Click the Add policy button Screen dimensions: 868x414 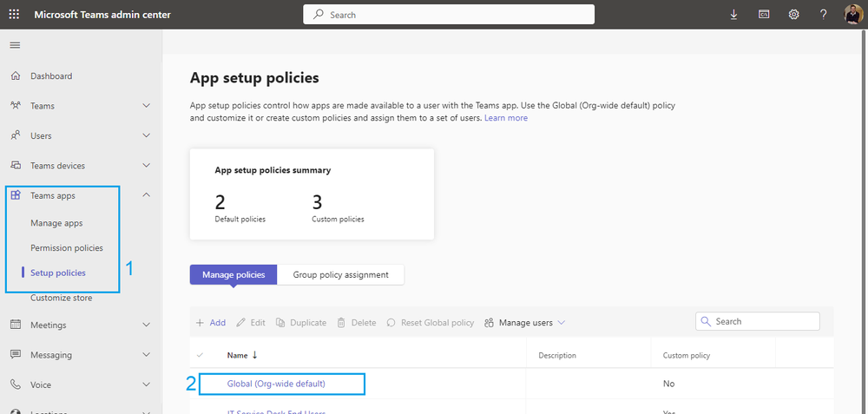(211, 323)
